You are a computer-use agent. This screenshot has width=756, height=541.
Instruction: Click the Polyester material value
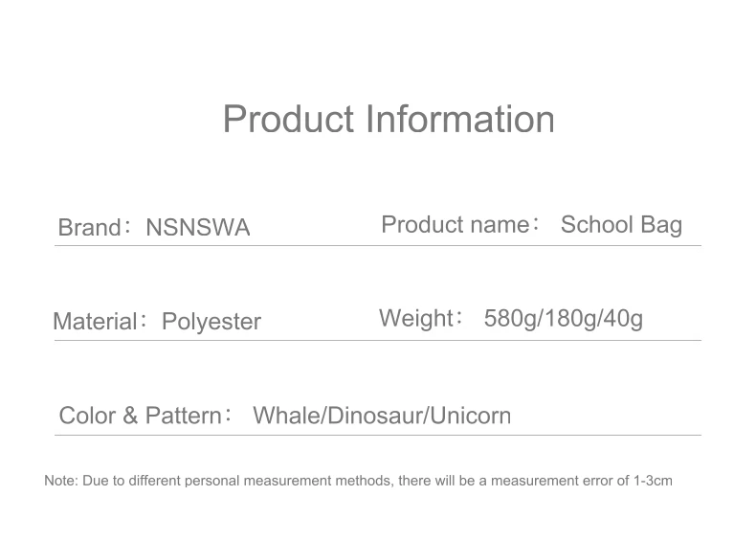tap(211, 322)
